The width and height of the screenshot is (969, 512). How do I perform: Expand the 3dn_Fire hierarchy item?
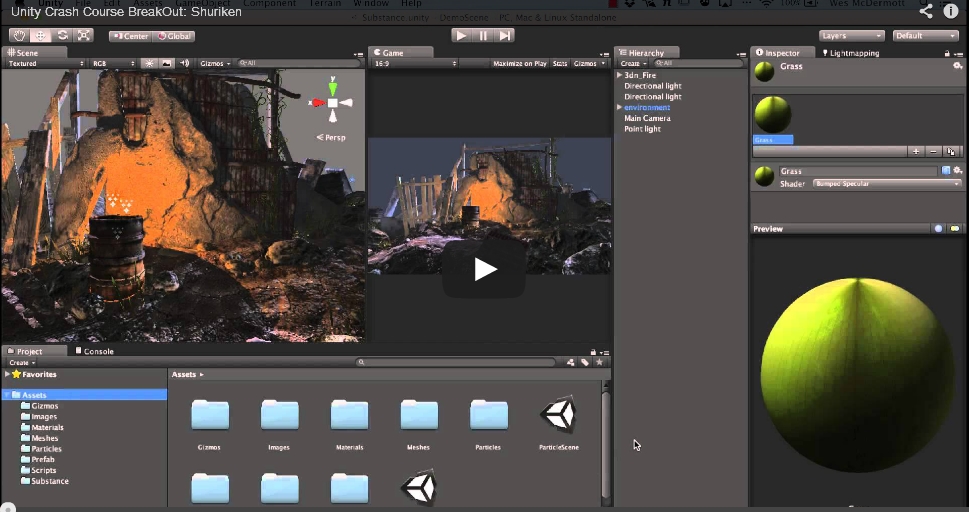point(620,75)
